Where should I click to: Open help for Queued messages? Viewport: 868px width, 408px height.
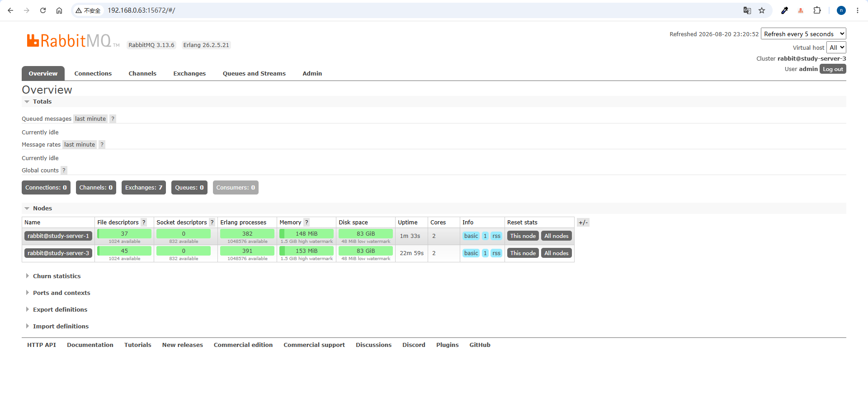(113, 119)
